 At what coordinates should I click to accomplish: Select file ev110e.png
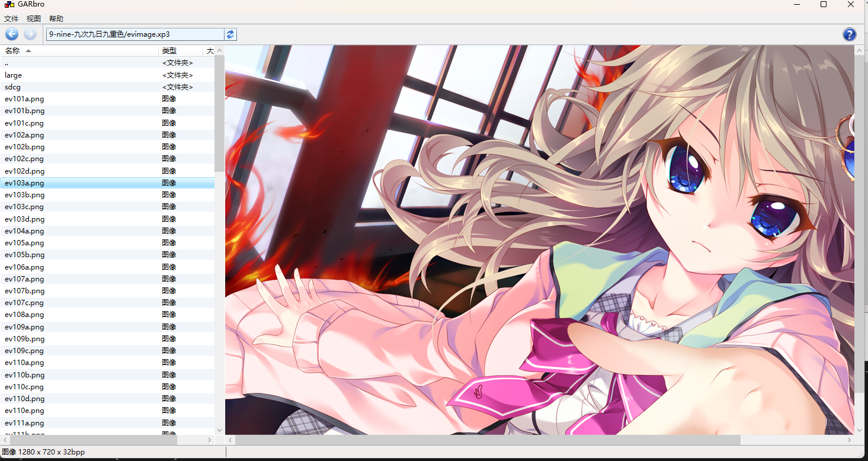click(107, 411)
